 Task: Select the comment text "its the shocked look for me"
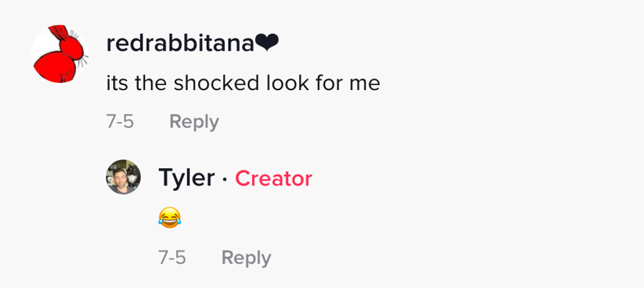pyautogui.click(x=242, y=84)
